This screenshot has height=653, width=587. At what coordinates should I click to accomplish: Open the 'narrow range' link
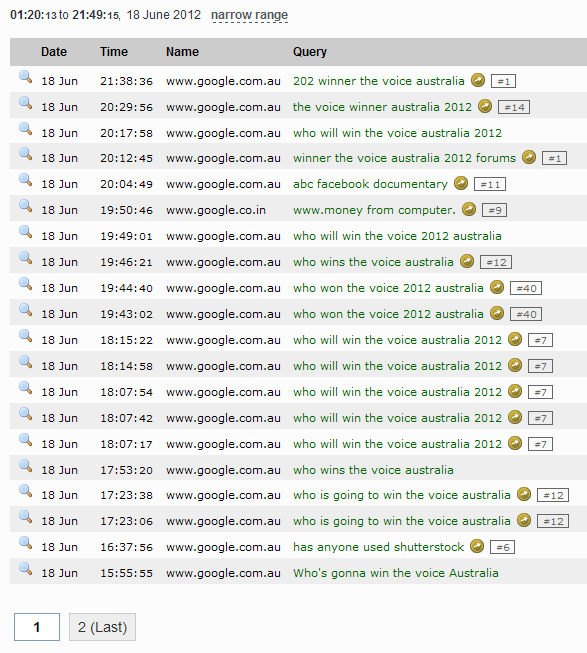249,15
